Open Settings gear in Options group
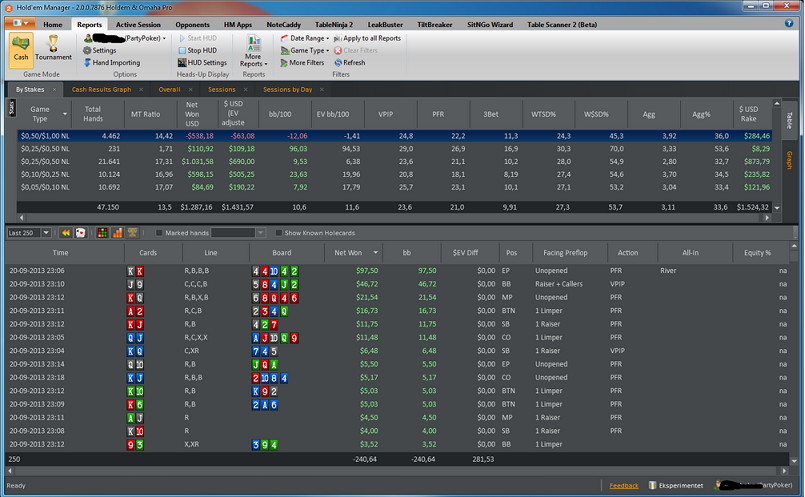The width and height of the screenshot is (805, 497). [x=87, y=50]
